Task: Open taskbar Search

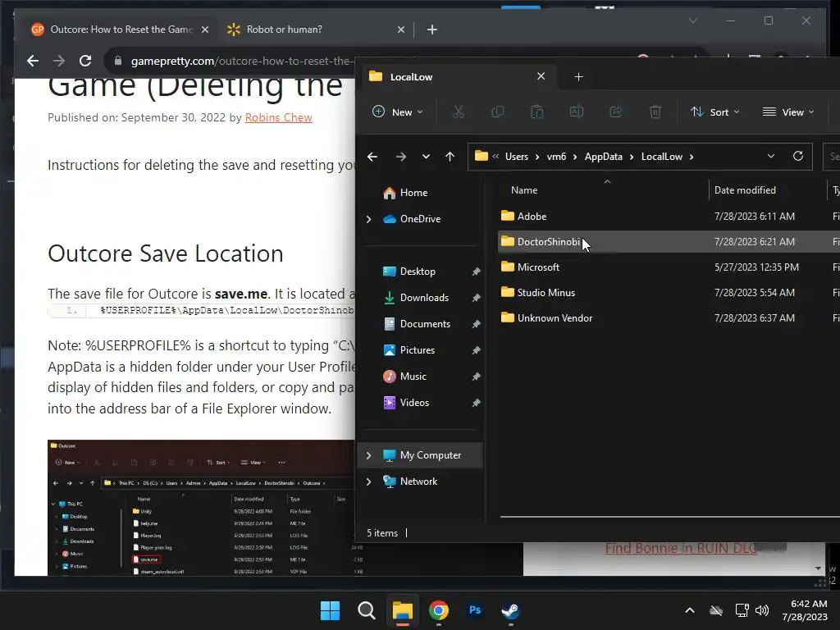Action: coord(367,610)
